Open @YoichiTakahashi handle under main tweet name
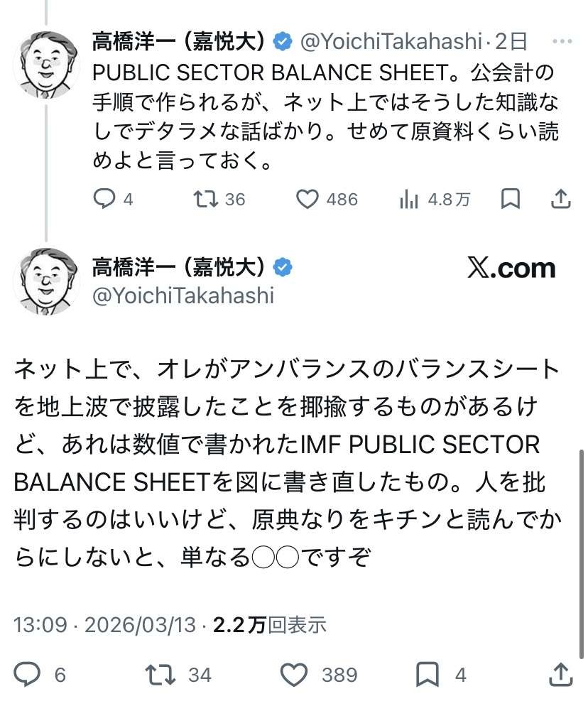The image size is (588, 706). click(183, 295)
